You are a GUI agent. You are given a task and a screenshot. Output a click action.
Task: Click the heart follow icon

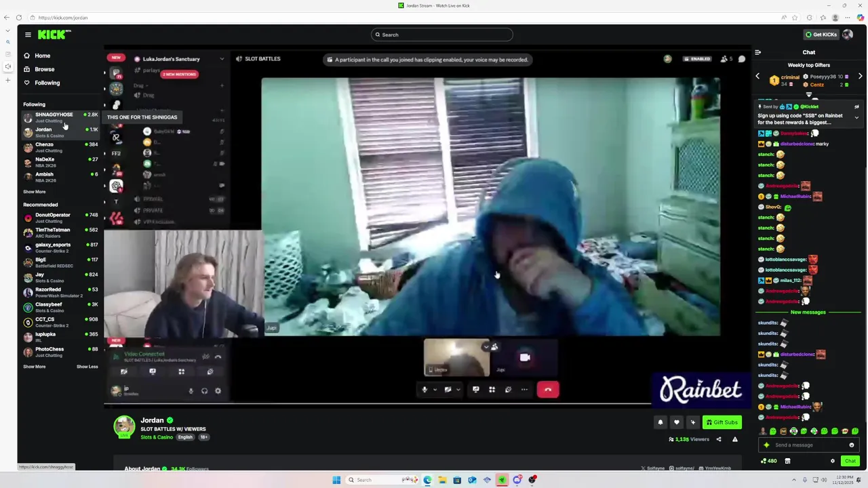[676, 422]
